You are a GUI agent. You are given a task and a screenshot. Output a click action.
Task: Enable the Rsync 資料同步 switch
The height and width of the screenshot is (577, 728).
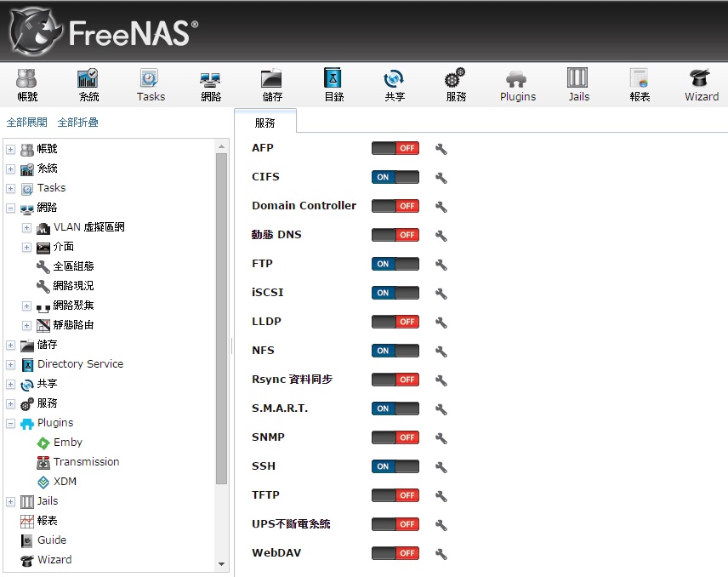tap(395, 380)
